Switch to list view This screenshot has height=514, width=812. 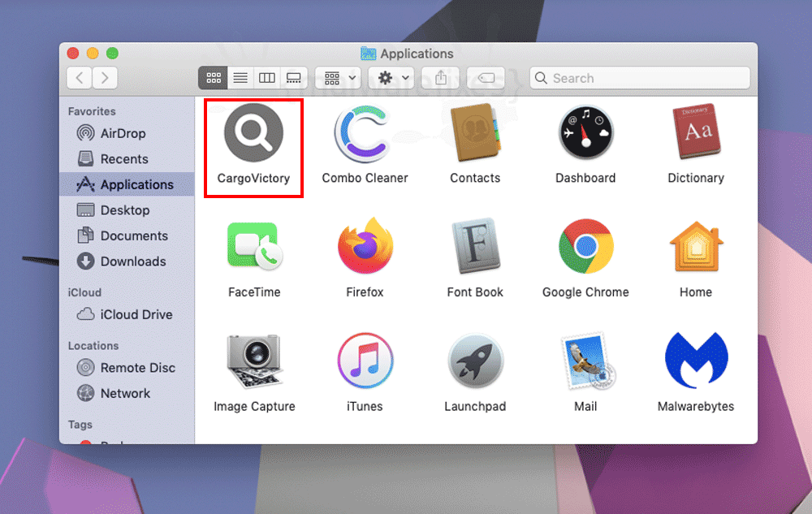240,78
